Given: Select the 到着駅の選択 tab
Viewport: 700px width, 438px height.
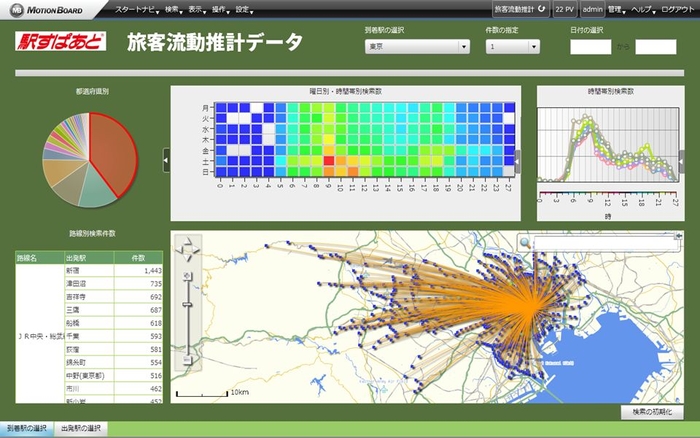Looking at the screenshot, I should [x=26, y=429].
